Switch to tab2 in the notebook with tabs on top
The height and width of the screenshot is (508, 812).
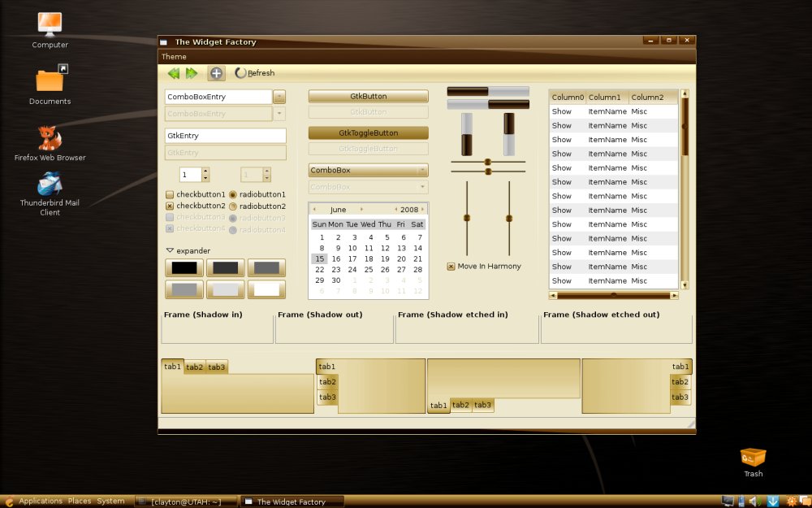point(195,367)
